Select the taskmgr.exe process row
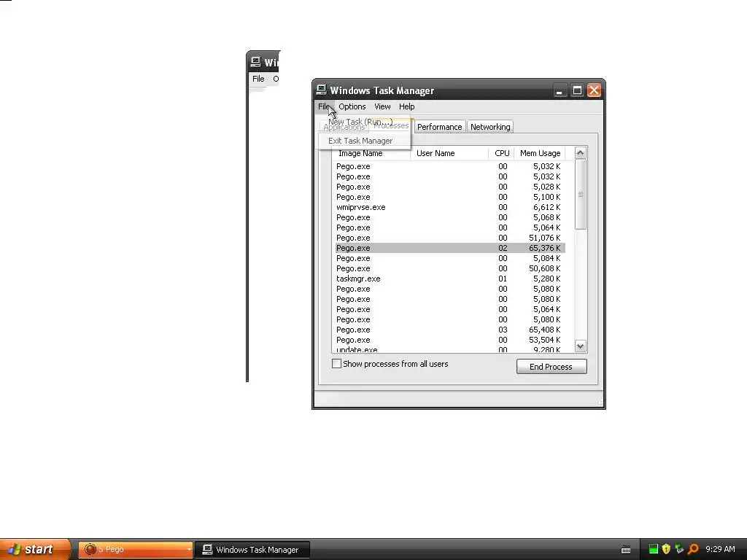Viewport: 747px width, 560px height. [x=450, y=279]
